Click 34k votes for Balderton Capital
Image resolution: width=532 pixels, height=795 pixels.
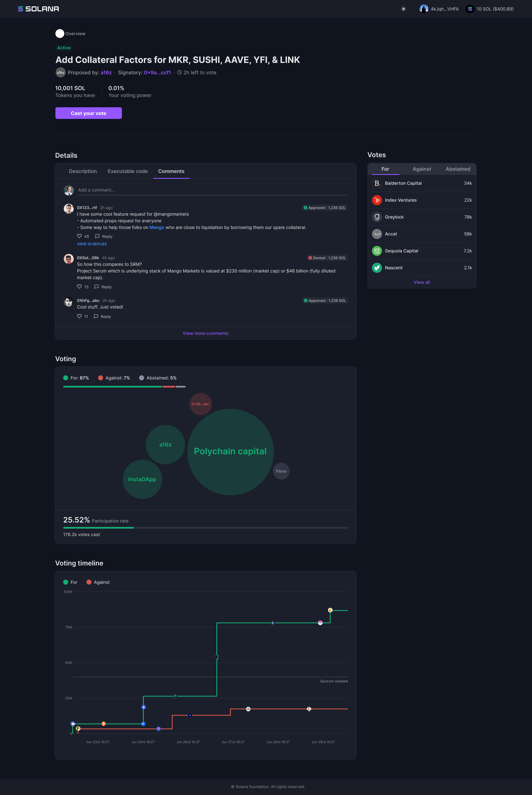coord(468,183)
